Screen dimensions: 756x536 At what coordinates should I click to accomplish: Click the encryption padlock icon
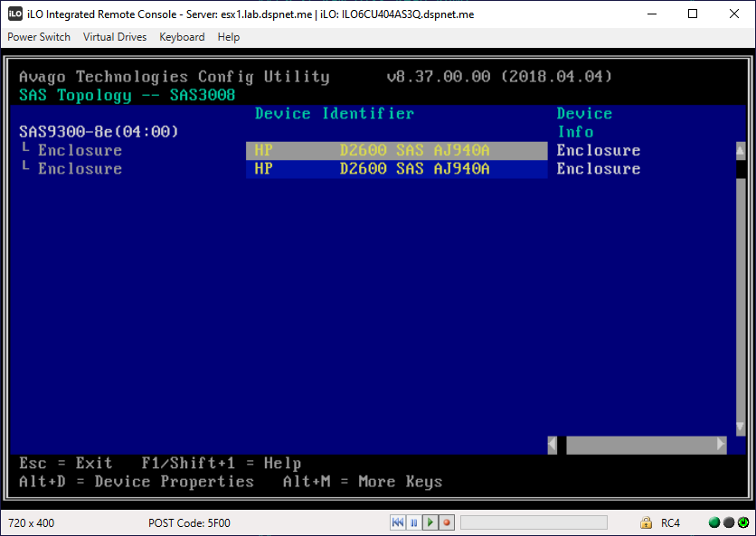point(646,522)
